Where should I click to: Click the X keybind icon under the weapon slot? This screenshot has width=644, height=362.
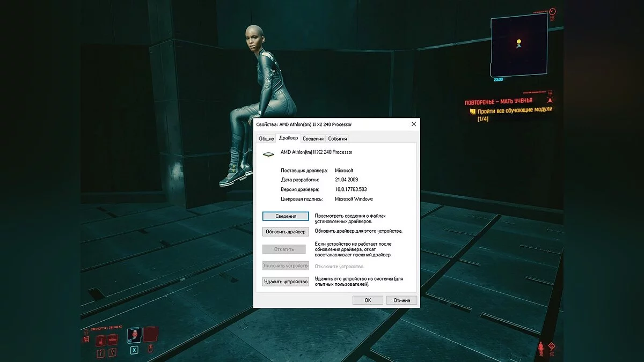click(134, 350)
